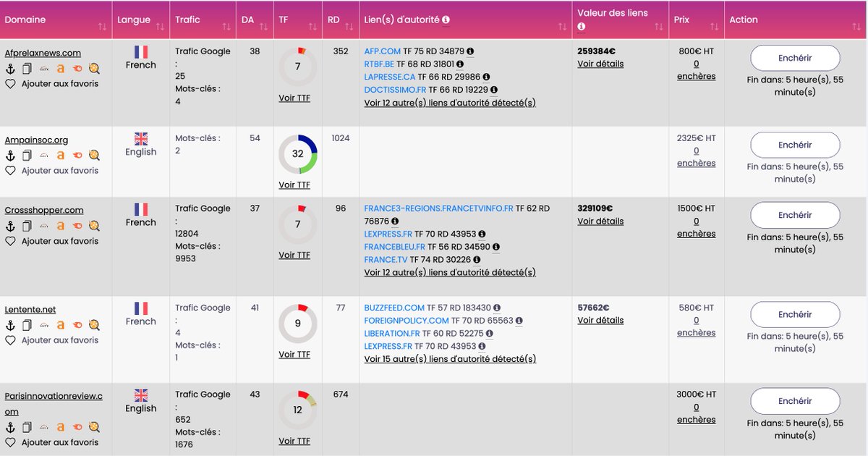
Task: Sort by Lien(s) d'autorité using its arrows
Action: click(x=562, y=27)
